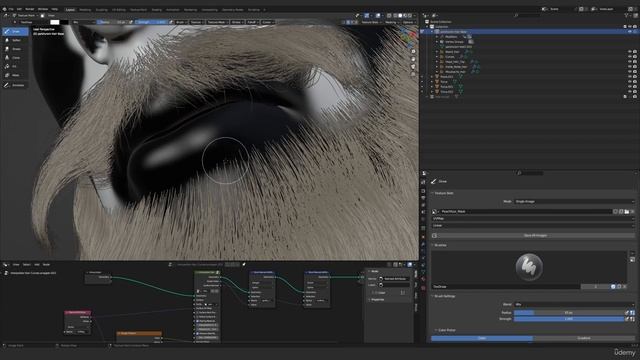Select the Soften brush tool
640x360 pixels.
click(x=15, y=40)
